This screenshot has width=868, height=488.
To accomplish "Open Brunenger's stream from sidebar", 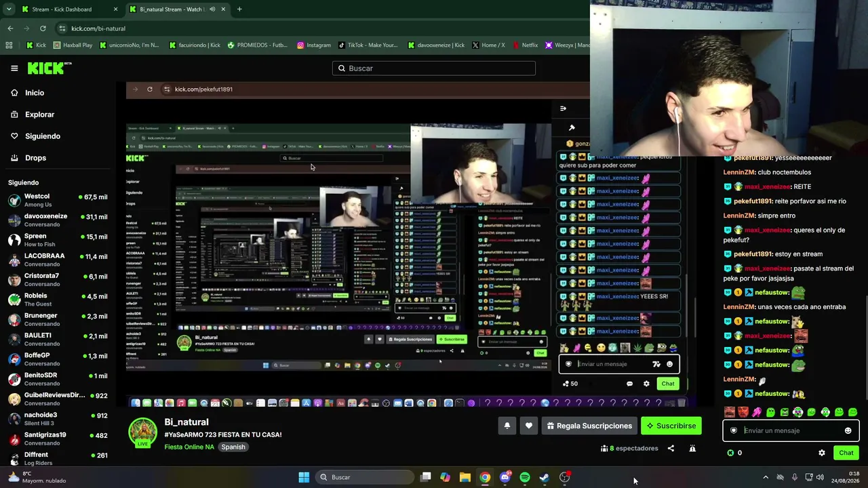I will (x=58, y=319).
